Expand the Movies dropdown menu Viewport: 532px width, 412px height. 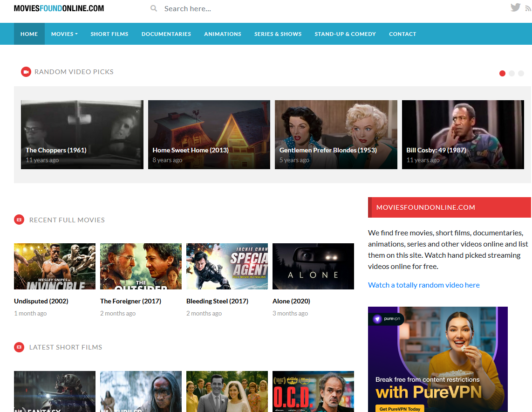[x=64, y=34]
